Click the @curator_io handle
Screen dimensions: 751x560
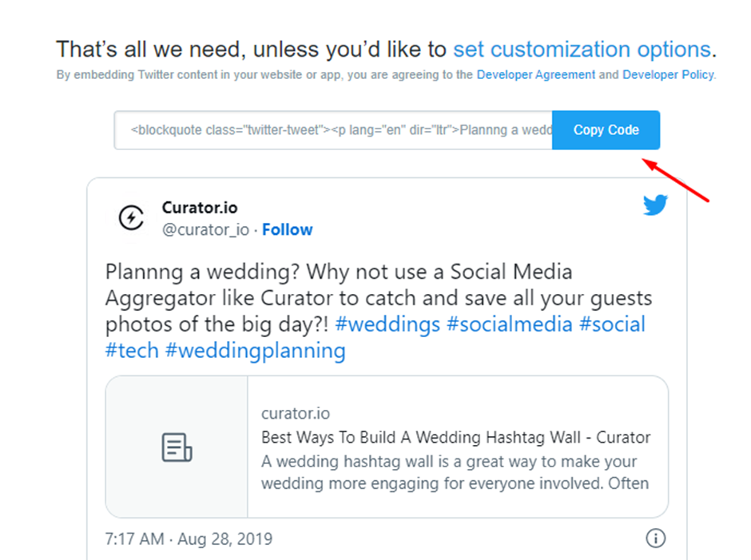(x=205, y=230)
